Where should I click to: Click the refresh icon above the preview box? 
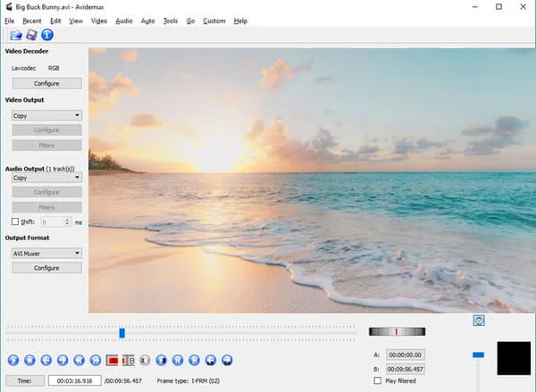[480, 320]
